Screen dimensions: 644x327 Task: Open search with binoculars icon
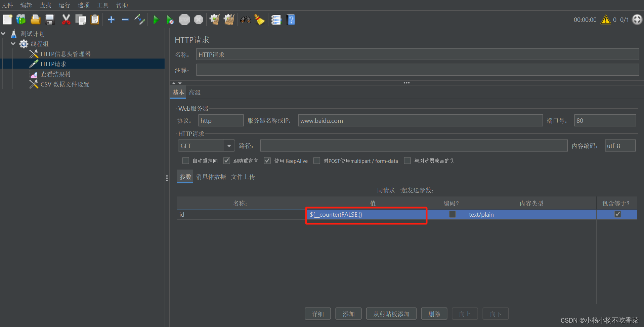[246, 20]
